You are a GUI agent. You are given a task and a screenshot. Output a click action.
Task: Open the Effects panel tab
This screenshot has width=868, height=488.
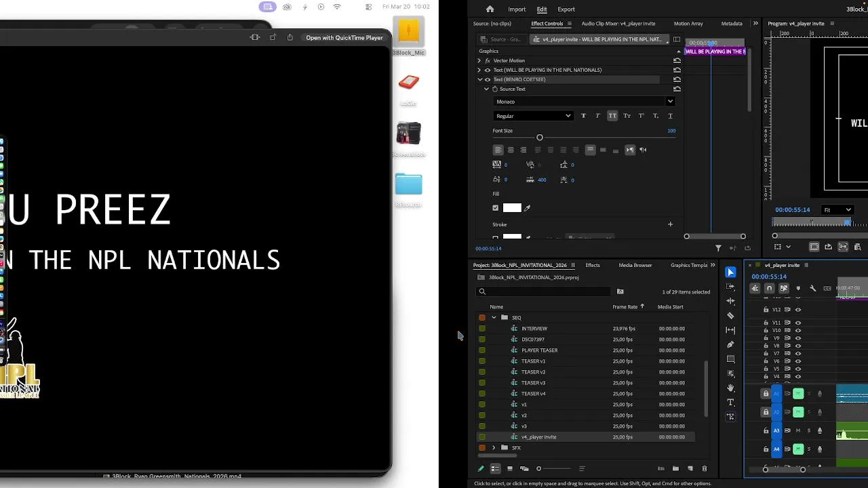point(593,265)
